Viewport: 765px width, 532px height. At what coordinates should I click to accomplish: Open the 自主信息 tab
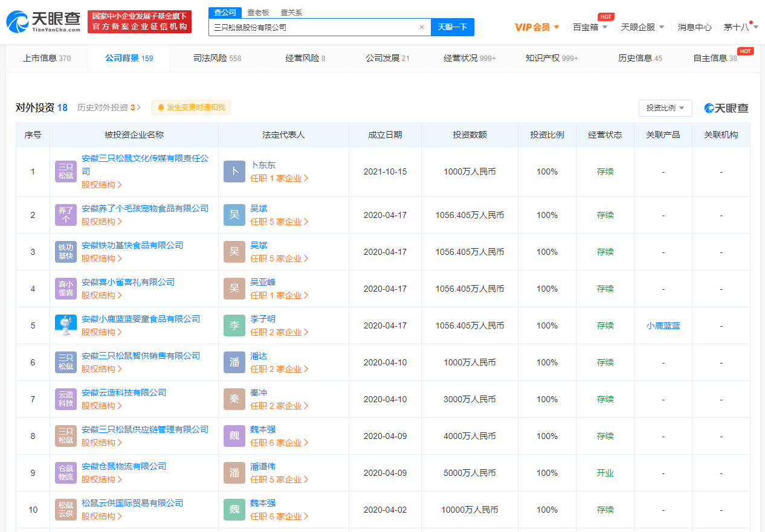[715, 59]
